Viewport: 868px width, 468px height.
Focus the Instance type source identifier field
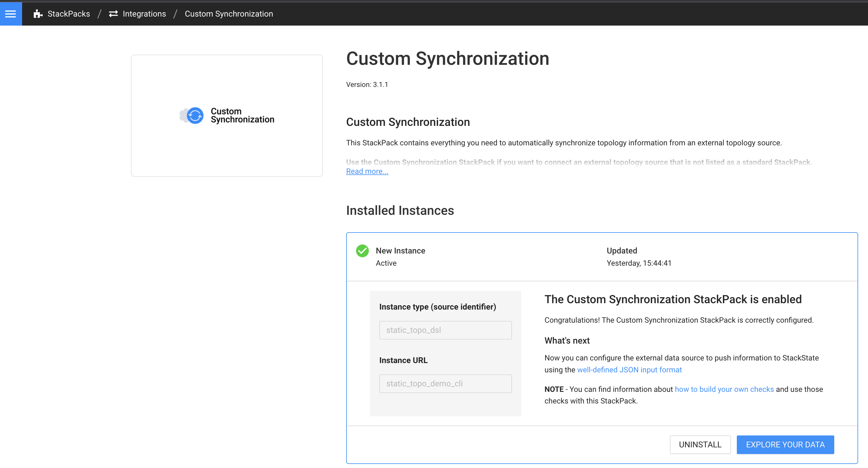(445, 330)
